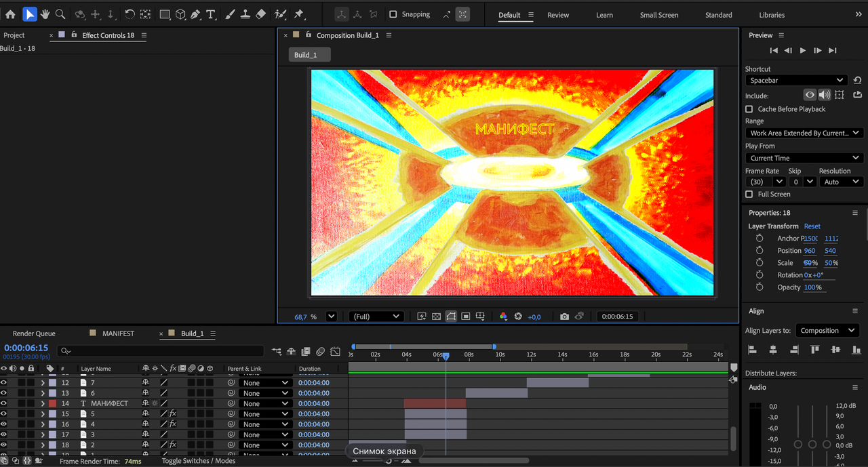Hide layer МАНИФЕСТ with eye toggle

[4, 403]
